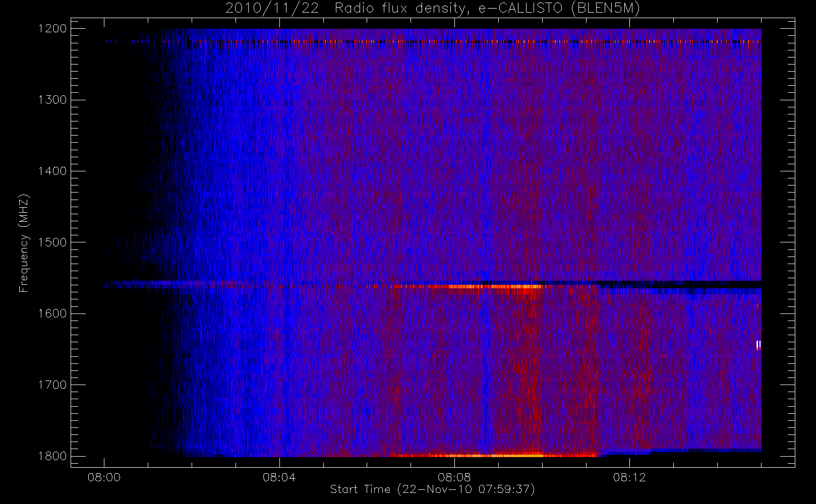Select the 1600 frequency axis label
Screen dimensions: 816x504
point(52,313)
